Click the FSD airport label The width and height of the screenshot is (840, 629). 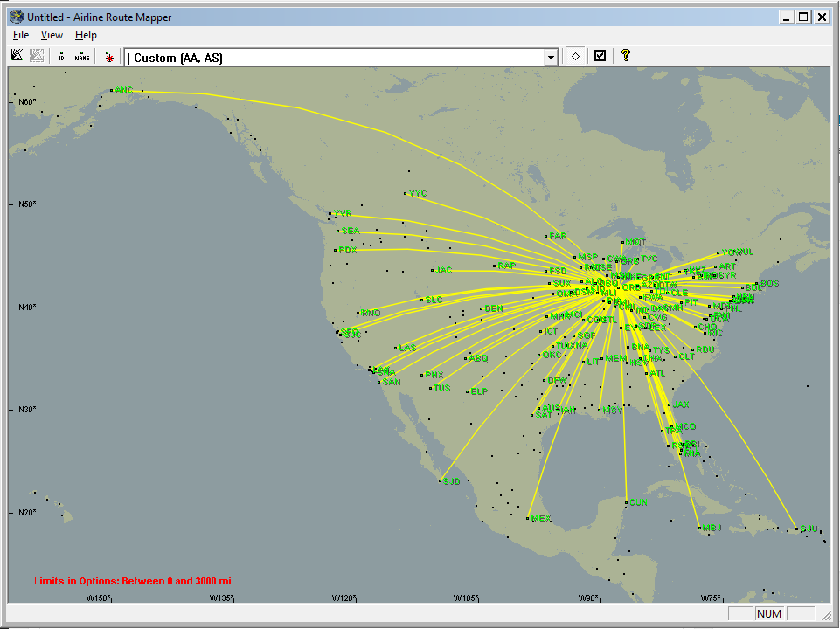tap(558, 272)
